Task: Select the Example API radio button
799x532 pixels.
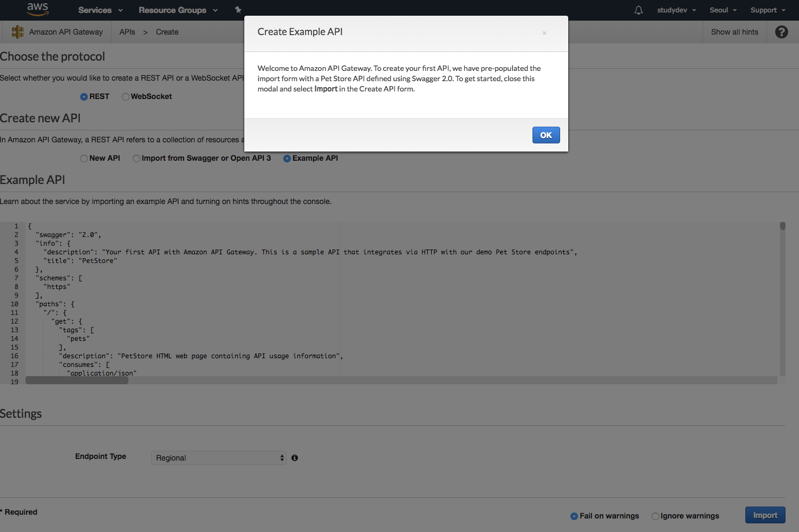Action: 287,159
